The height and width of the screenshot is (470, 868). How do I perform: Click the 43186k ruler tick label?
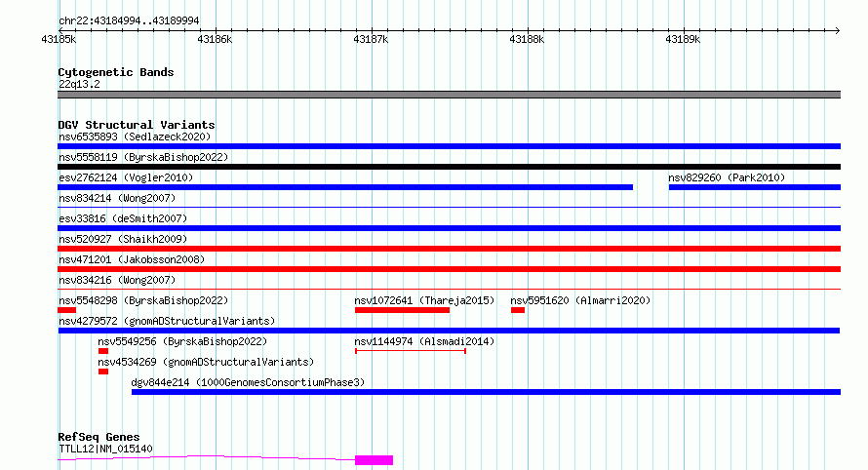pyautogui.click(x=215, y=39)
